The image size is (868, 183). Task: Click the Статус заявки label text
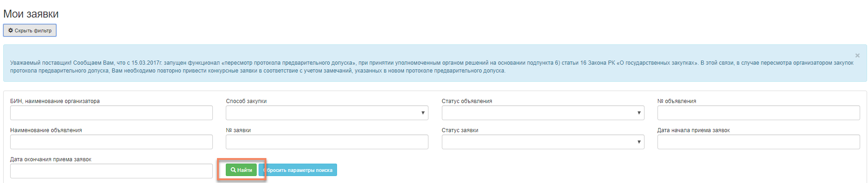point(460,130)
